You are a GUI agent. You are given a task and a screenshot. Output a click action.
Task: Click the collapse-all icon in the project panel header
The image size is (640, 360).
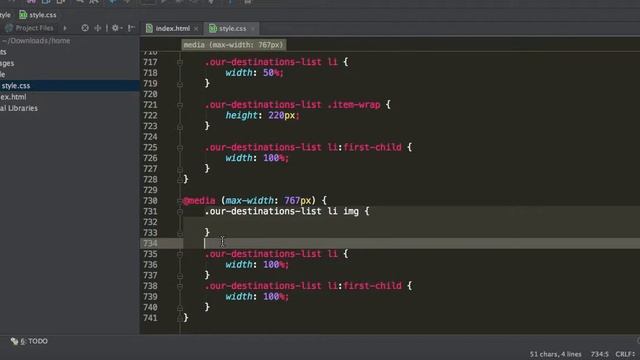[98, 28]
